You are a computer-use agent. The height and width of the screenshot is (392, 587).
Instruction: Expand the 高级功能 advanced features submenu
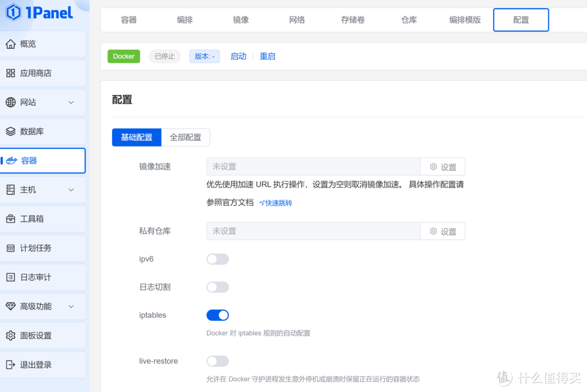point(71,307)
